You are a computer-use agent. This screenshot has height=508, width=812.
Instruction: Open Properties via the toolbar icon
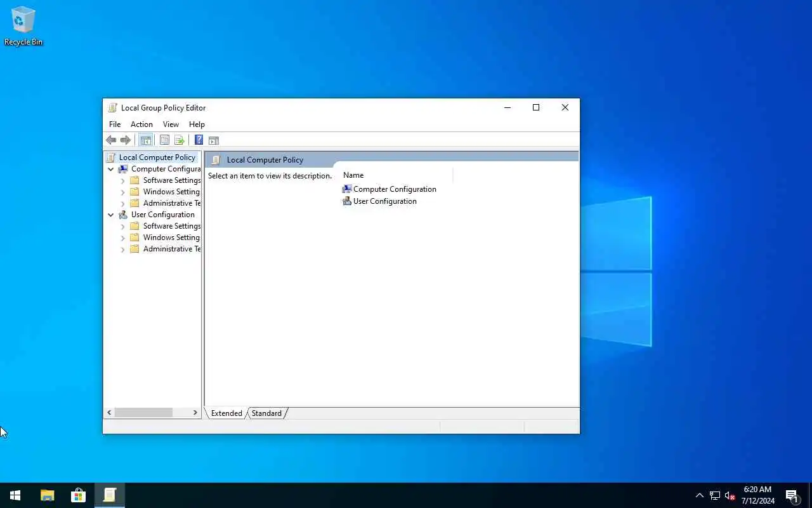tap(164, 140)
